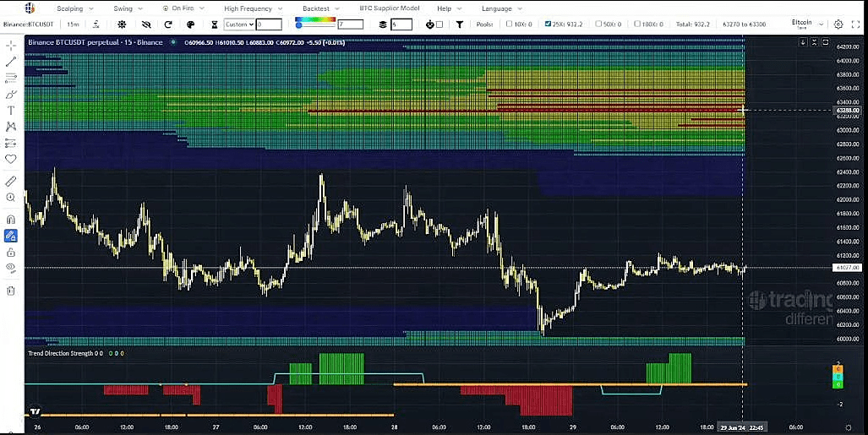The height and width of the screenshot is (435, 868).
Task: Click the 61027.00 current price label
Action: (x=846, y=268)
